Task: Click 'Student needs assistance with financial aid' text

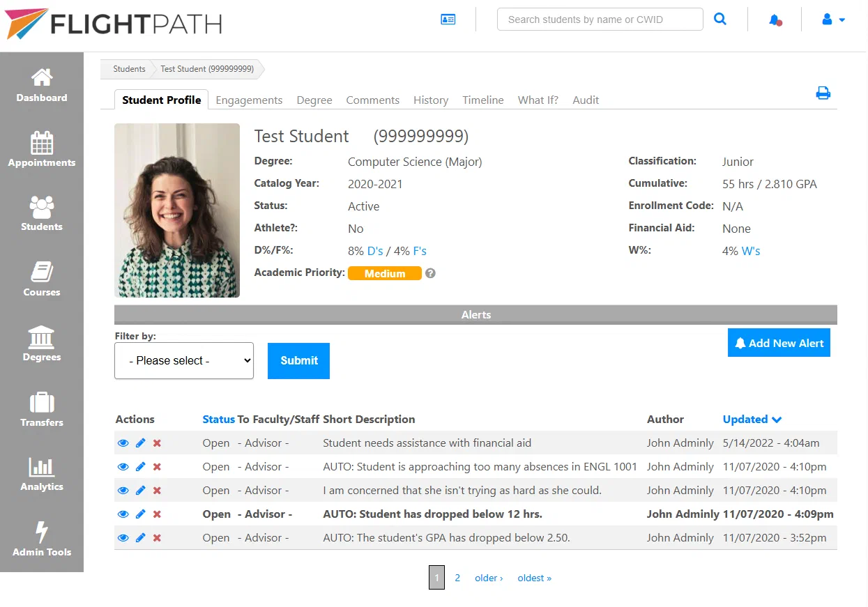Action: click(427, 443)
